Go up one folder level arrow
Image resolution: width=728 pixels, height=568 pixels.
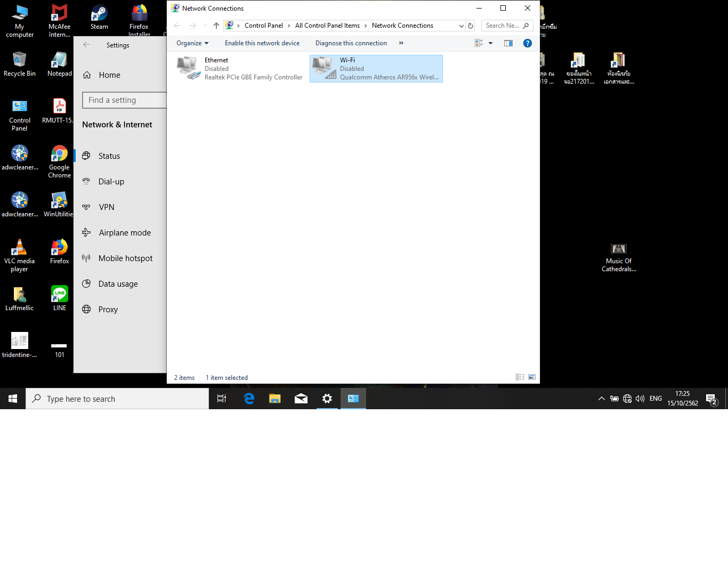coord(216,26)
